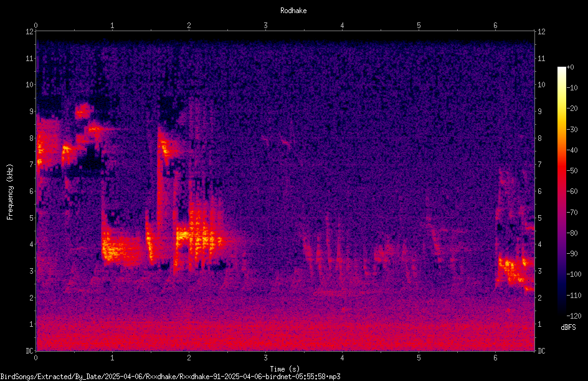Click the mp3 file path text at bottom
The width and height of the screenshot is (588, 381).
pyautogui.click(x=170, y=377)
